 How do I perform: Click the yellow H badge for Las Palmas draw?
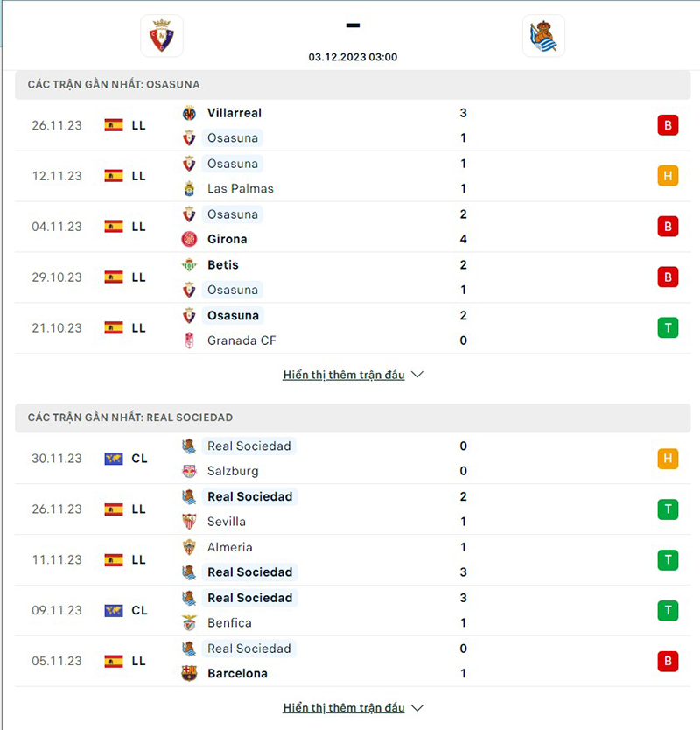coord(668,176)
